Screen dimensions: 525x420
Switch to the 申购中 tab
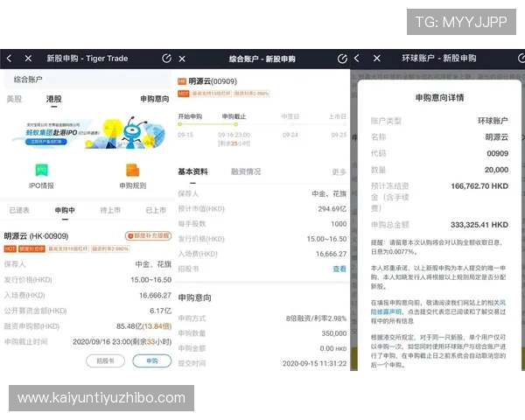pyautogui.click(x=65, y=210)
